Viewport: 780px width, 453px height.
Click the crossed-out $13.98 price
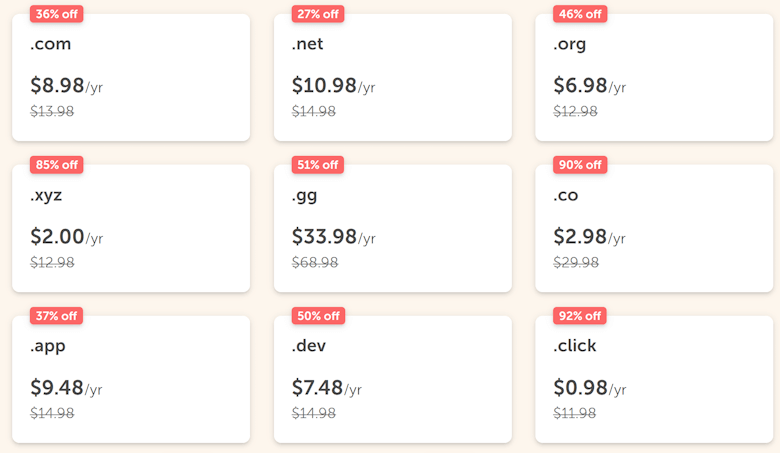52,111
